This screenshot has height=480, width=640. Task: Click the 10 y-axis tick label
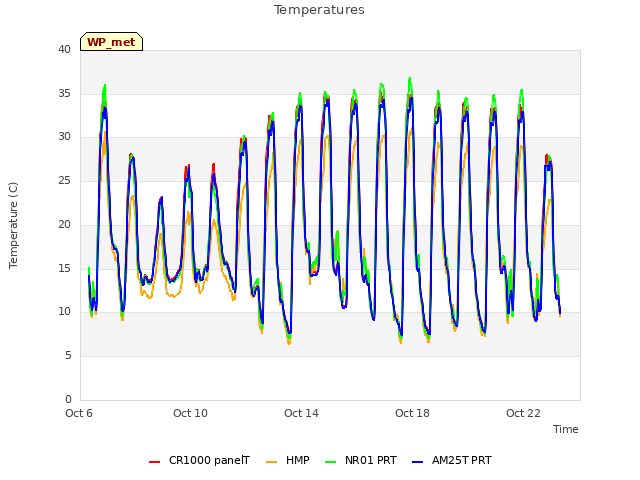point(64,312)
